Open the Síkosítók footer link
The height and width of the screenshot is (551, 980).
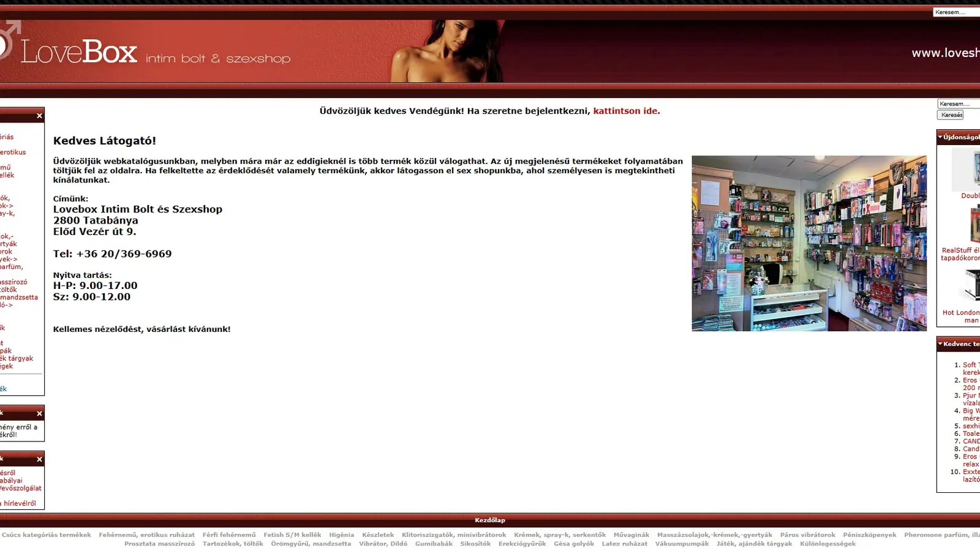pos(475,544)
